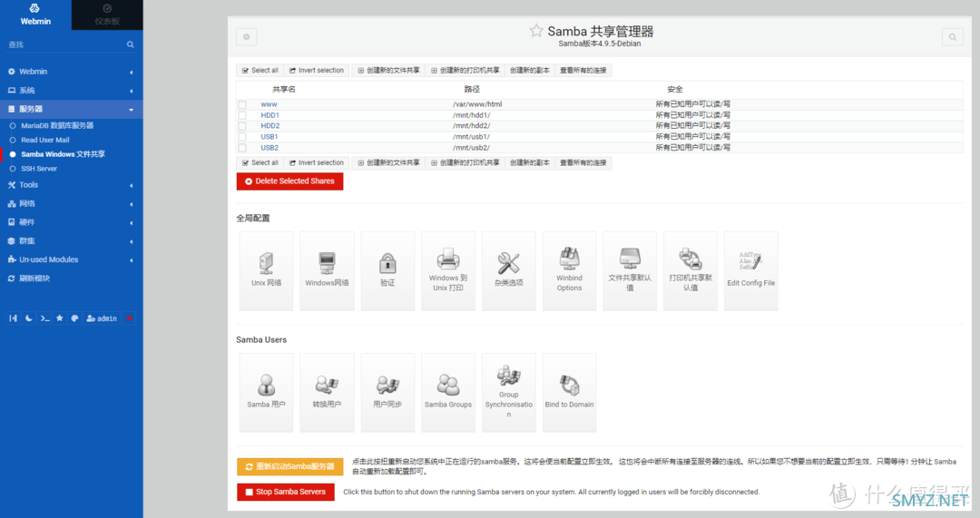
Task: Expand the 系统 sidebar category
Action: click(x=72, y=91)
